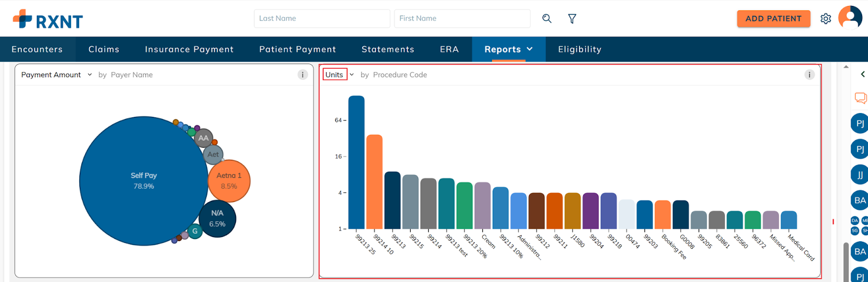Click the Last Name search field

click(321, 18)
